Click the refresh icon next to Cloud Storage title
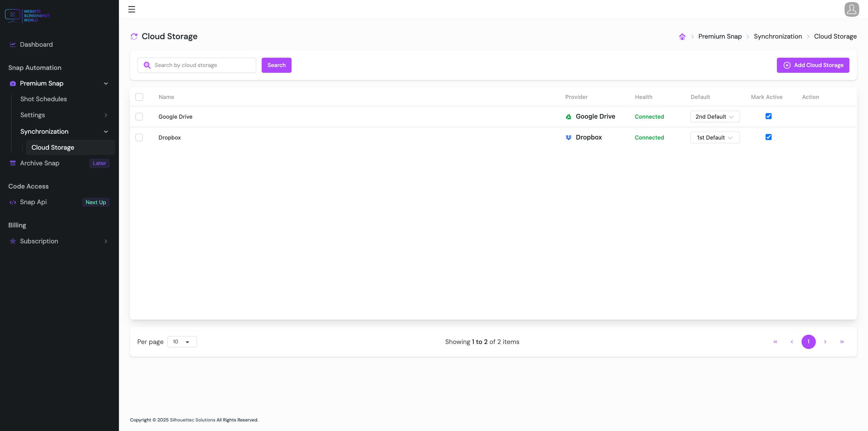Viewport: 868px width, 431px height. pyautogui.click(x=134, y=36)
